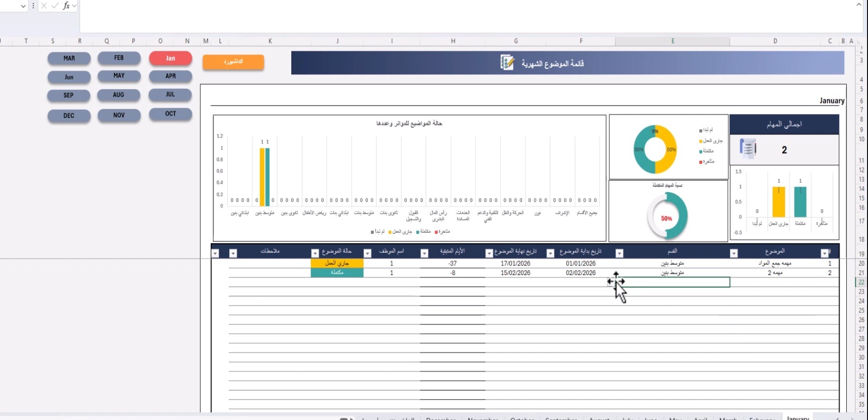Click the teal مكتملة status cell

click(x=337, y=273)
